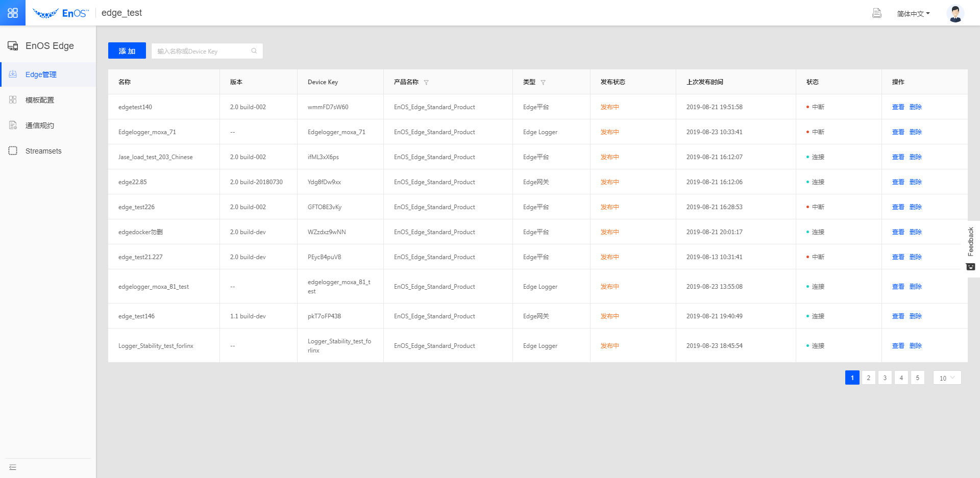Click the search magnifier icon
Viewport: 980px width, 478px height.
point(254,51)
